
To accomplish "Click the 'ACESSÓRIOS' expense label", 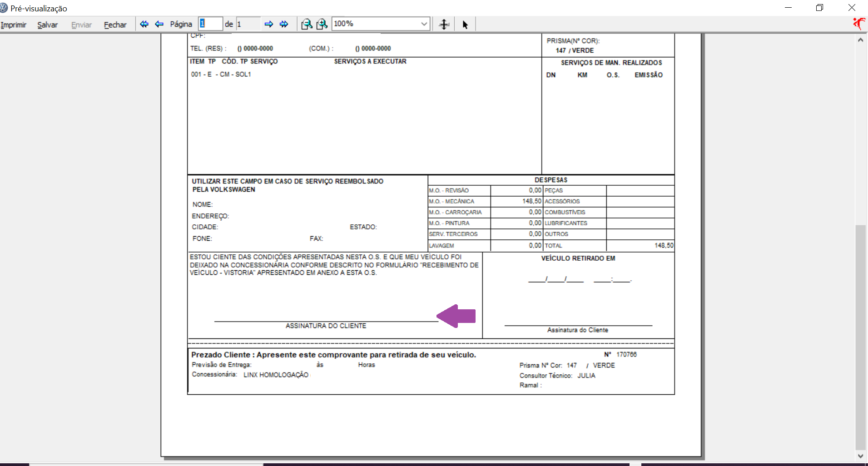I will click(x=562, y=201).
